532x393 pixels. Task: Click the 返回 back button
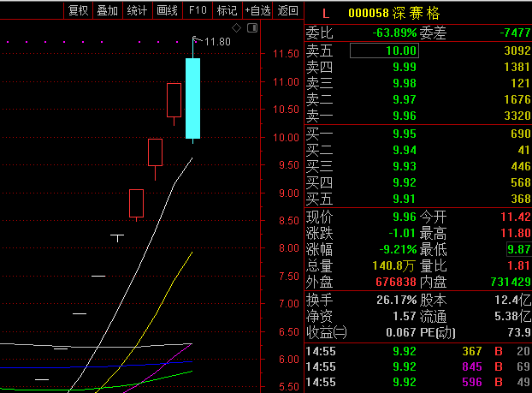pos(287,10)
